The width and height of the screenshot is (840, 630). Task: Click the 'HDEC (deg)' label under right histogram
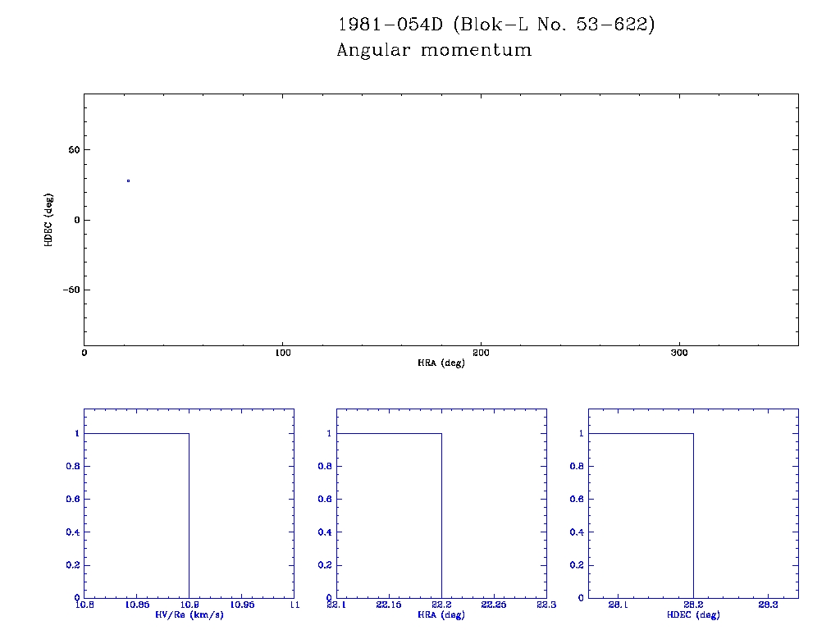693,614
